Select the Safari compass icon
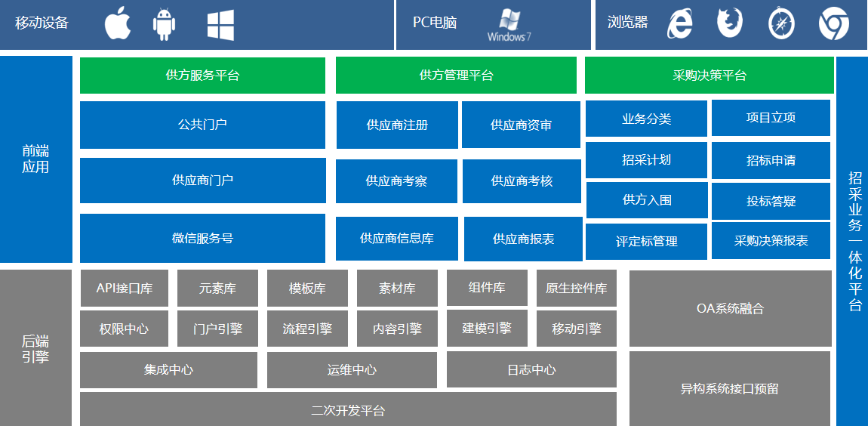The height and width of the screenshot is (426, 868). point(781,23)
